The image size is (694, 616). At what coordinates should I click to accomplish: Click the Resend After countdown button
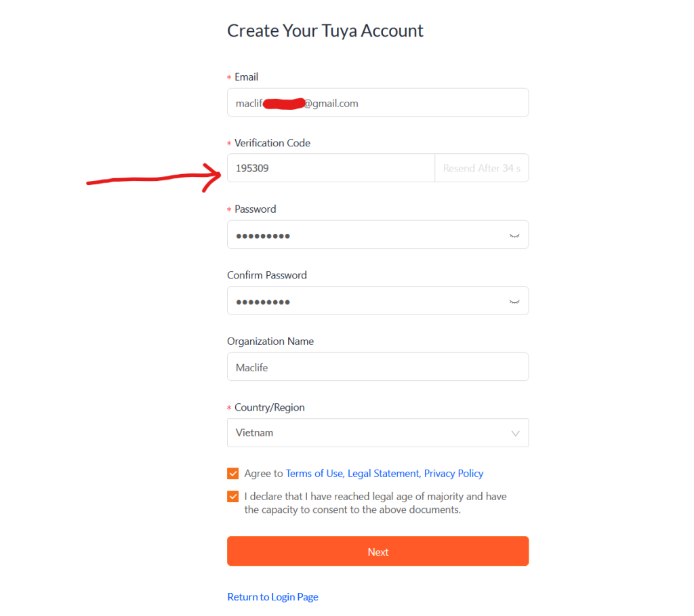click(481, 168)
